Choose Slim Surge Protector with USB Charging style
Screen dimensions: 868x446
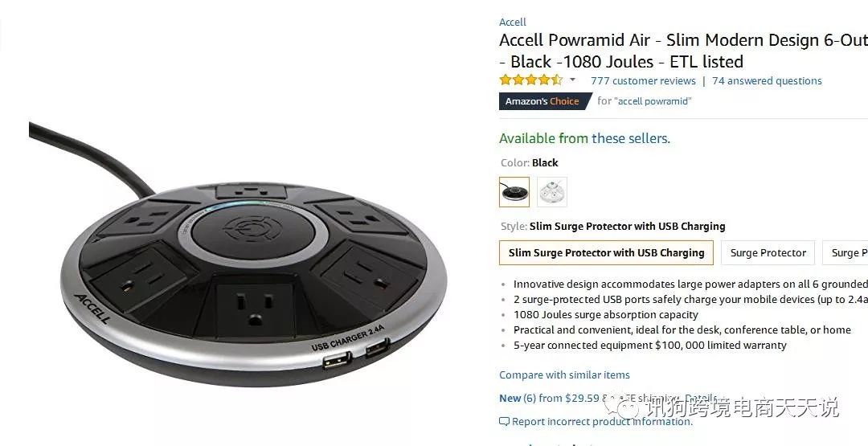[606, 253]
